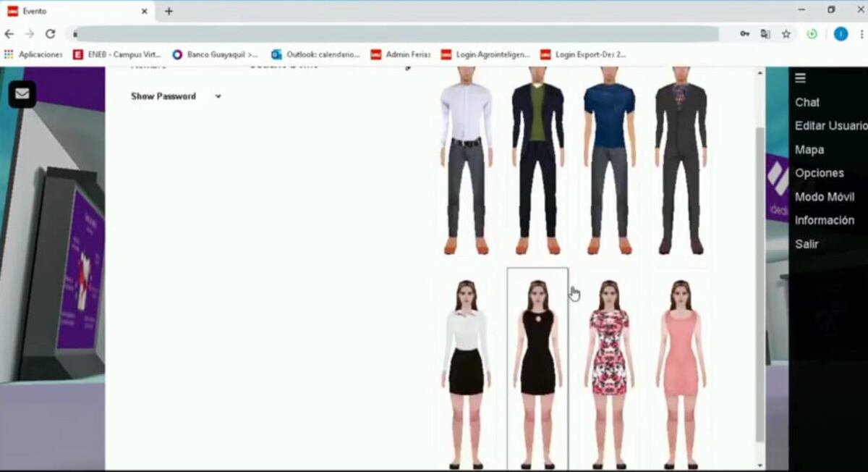Reload the page using browser refresh icon
This screenshot has height=472, width=868.
[50, 34]
